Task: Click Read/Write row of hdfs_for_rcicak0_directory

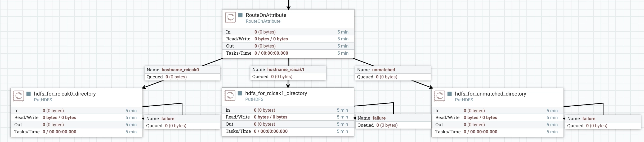Action: [x=76, y=117]
